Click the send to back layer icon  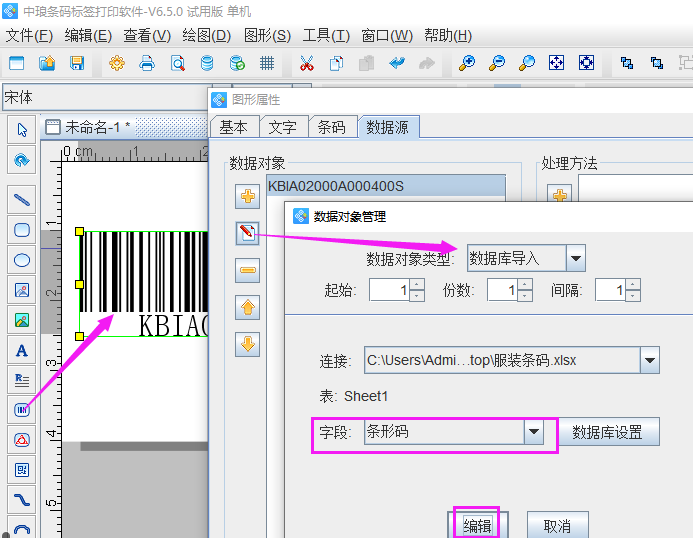[x=657, y=63]
